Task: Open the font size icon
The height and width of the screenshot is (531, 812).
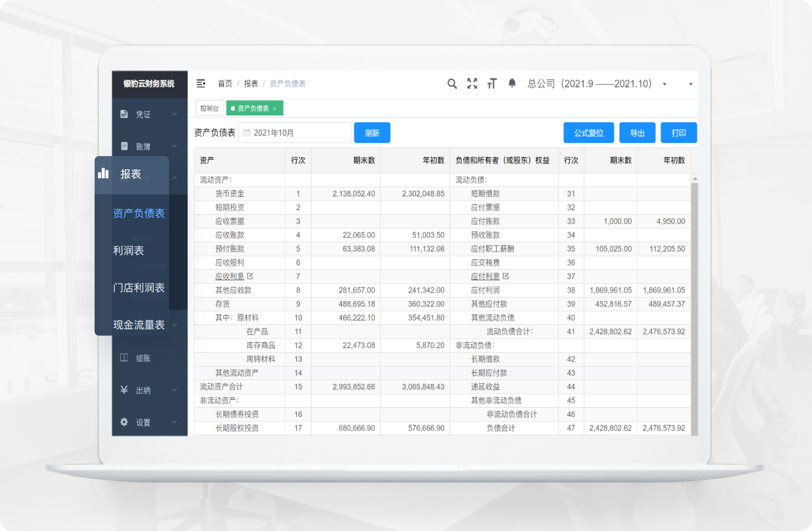Action: pos(492,83)
